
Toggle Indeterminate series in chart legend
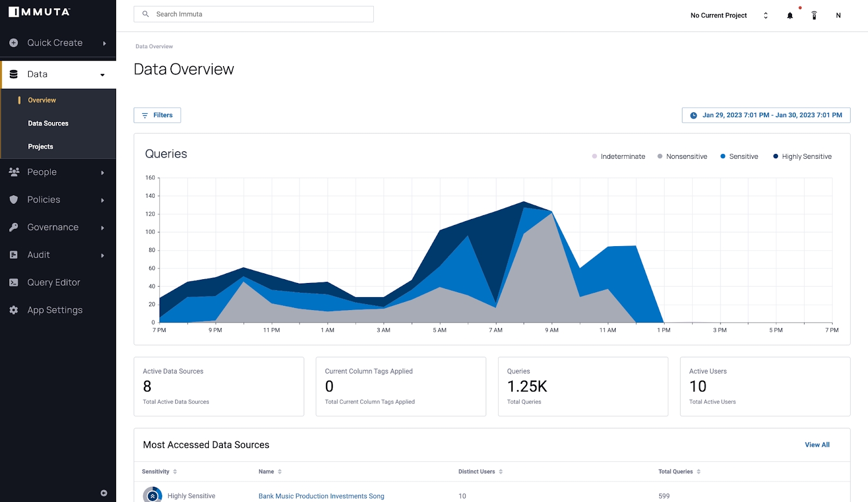[x=618, y=157]
